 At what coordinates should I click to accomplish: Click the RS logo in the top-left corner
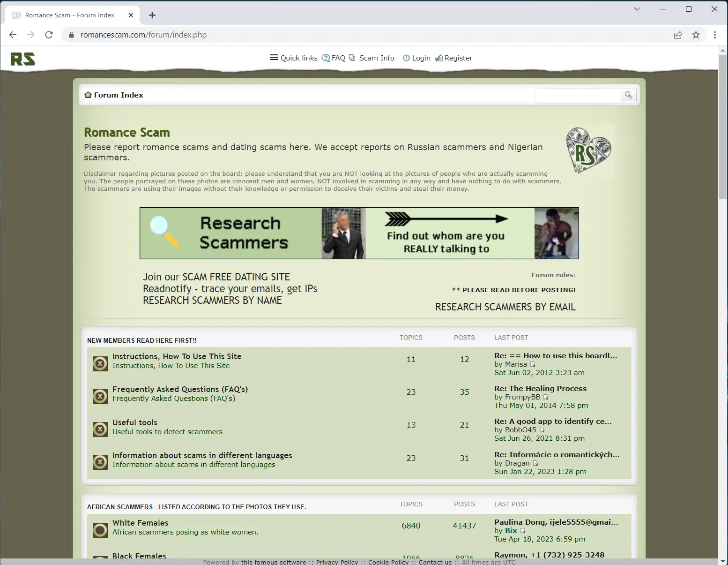(22, 59)
